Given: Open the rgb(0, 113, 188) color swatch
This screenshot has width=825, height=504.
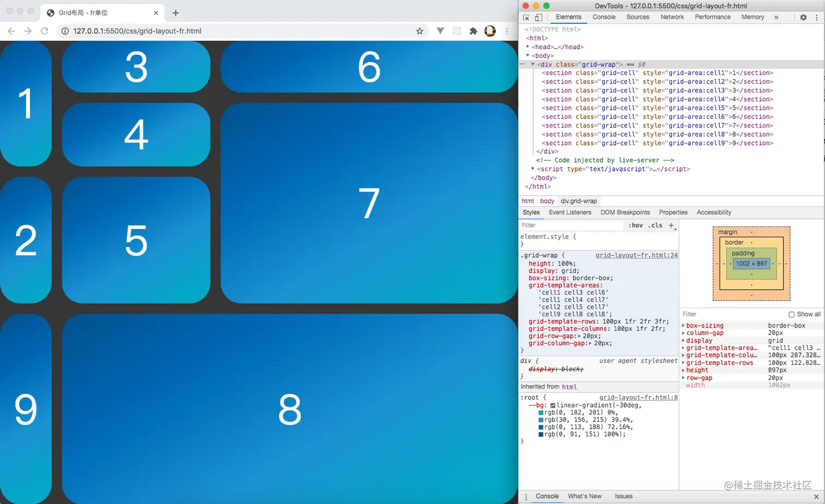Looking at the screenshot, I should (541, 427).
